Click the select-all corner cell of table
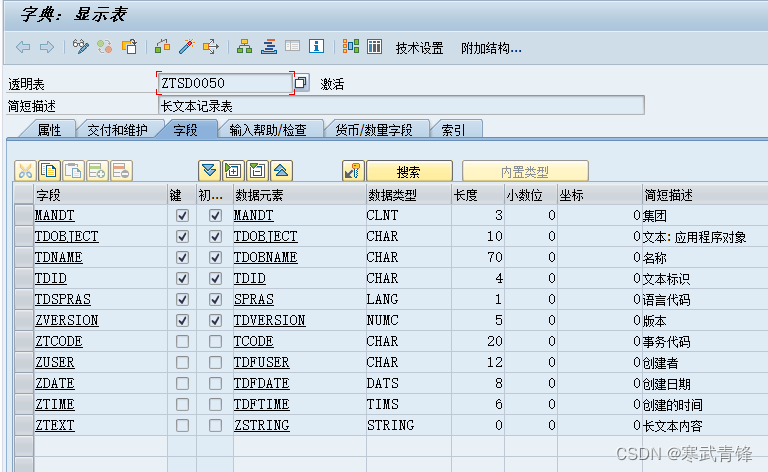 (x=24, y=194)
